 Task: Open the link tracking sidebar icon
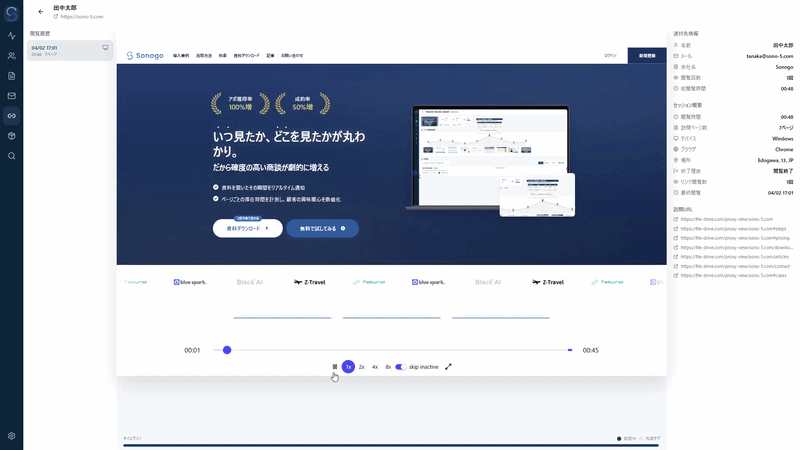click(11, 116)
